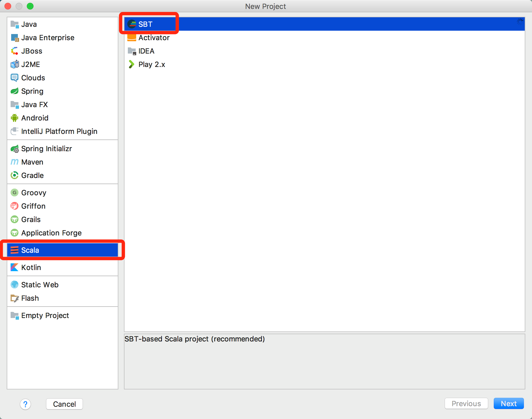Select the J2ME icon
Image resolution: width=532 pixels, height=419 pixels.
(x=15, y=64)
